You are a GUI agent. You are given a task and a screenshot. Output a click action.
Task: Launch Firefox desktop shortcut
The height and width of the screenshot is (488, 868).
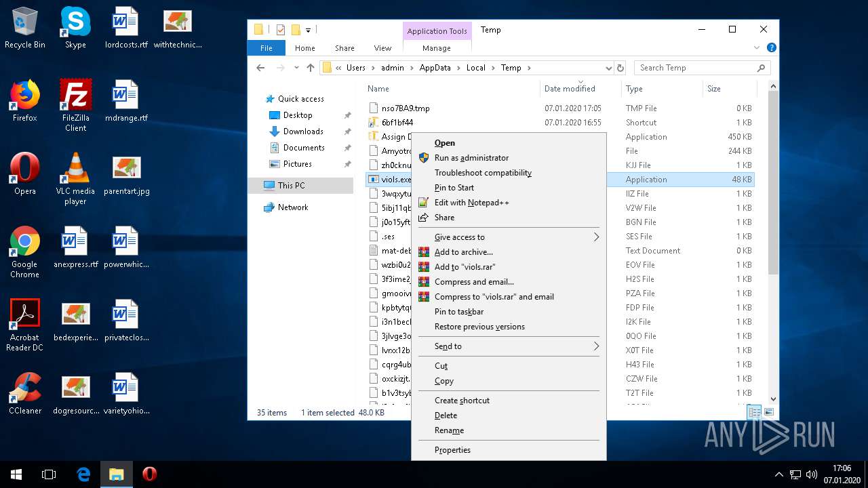click(x=24, y=101)
